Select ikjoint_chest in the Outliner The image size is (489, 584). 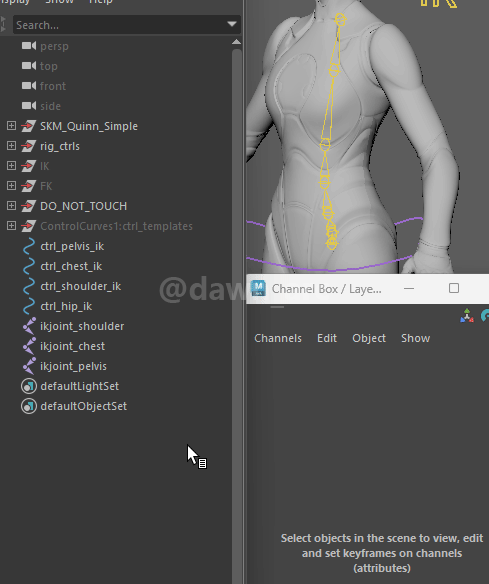click(73, 346)
